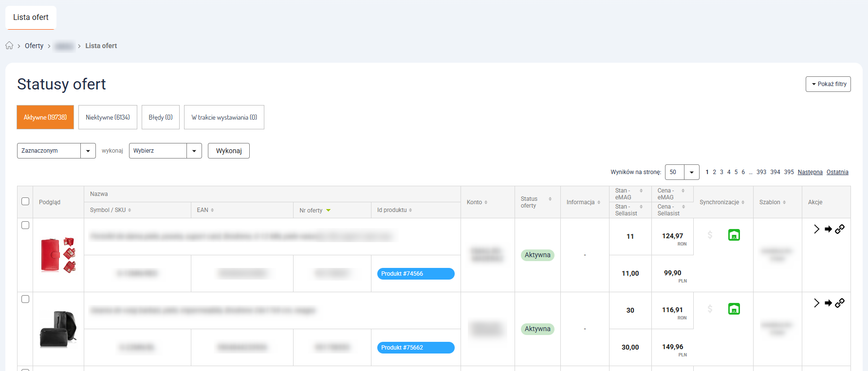Check the red wallet product row checkbox
This screenshot has width=868, height=371.
pos(25,225)
